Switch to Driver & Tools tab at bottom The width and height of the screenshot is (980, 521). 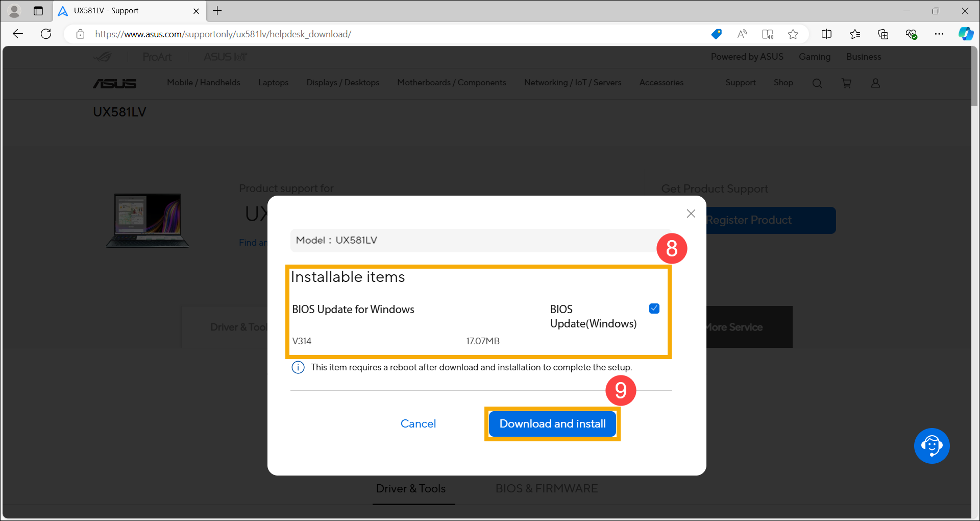(x=411, y=489)
